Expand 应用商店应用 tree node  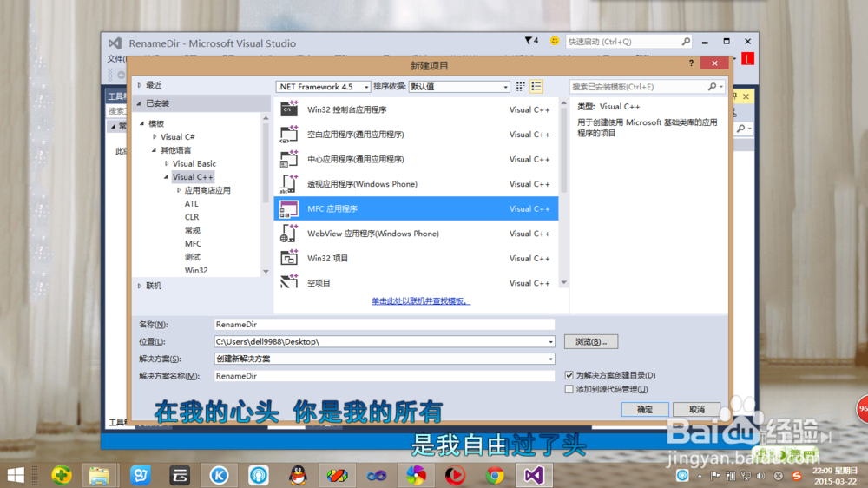tap(179, 190)
